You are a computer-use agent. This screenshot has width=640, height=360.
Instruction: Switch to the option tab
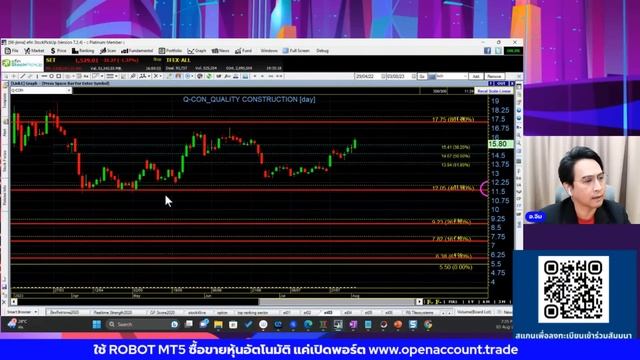coord(222,312)
